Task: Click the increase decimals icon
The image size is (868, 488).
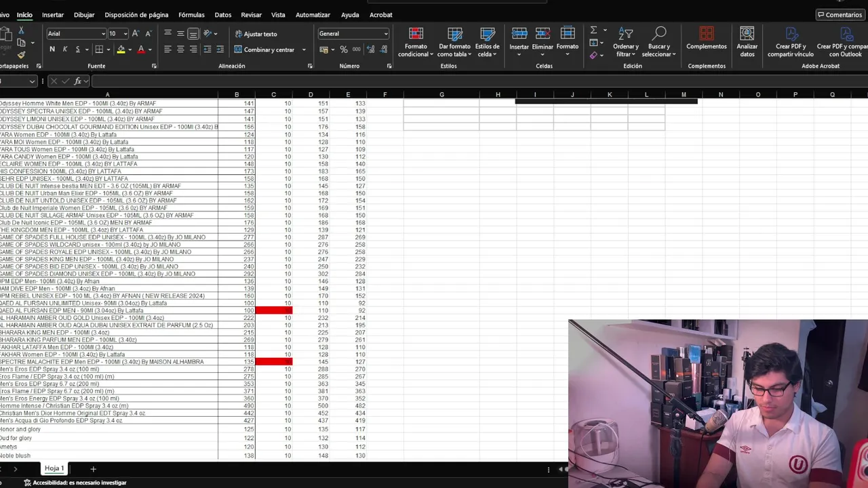Action: point(371,49)
